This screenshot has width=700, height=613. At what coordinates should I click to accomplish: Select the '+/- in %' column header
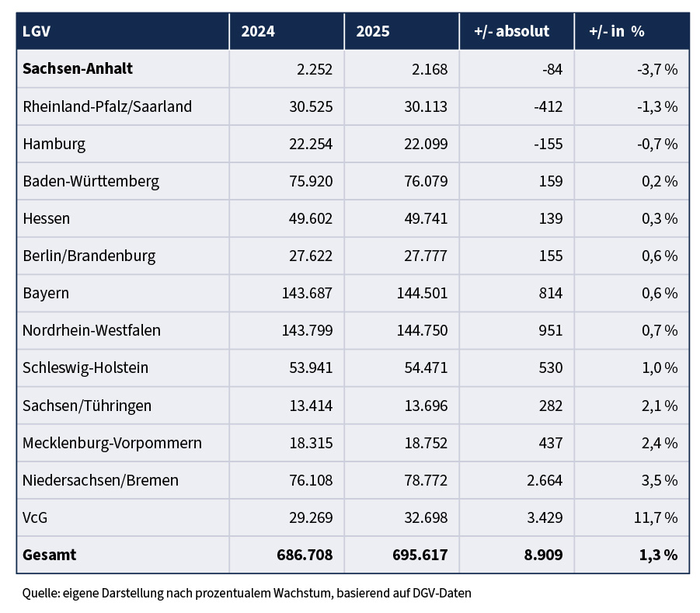[x=617, y=32]
